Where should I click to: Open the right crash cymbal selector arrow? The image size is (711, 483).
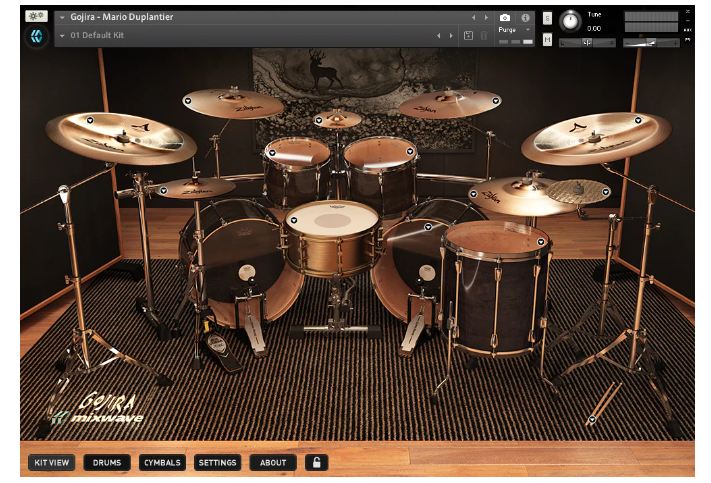pyautogui.click(x=496, y=101)
